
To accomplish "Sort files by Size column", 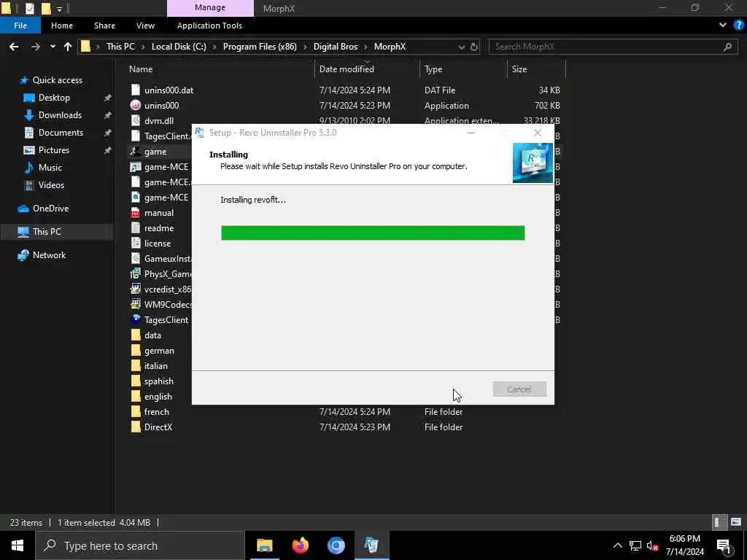I will coord(519,69).
